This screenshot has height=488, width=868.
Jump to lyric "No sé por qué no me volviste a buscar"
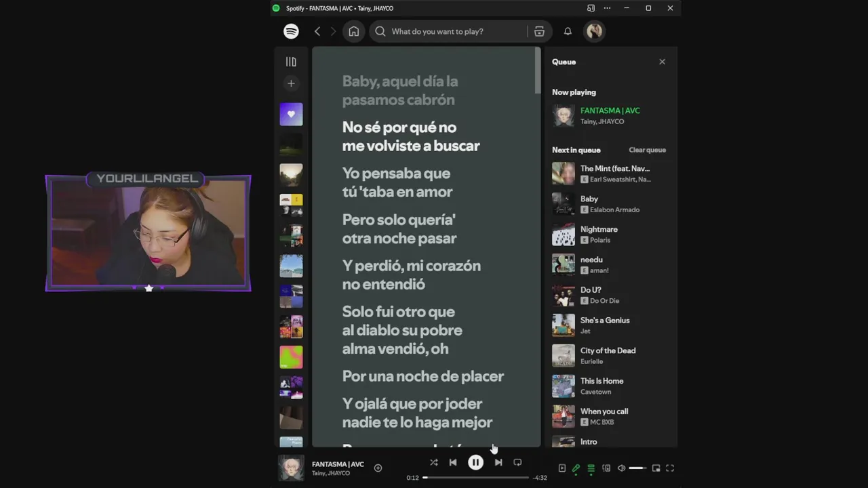pyautogui.click(x=411, y=136)
